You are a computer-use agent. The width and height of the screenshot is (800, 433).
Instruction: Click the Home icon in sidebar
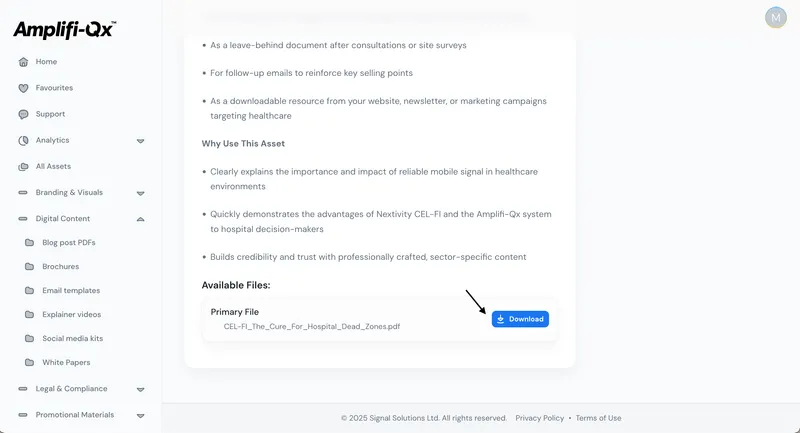pyautogui.click(x=23, y=62)
